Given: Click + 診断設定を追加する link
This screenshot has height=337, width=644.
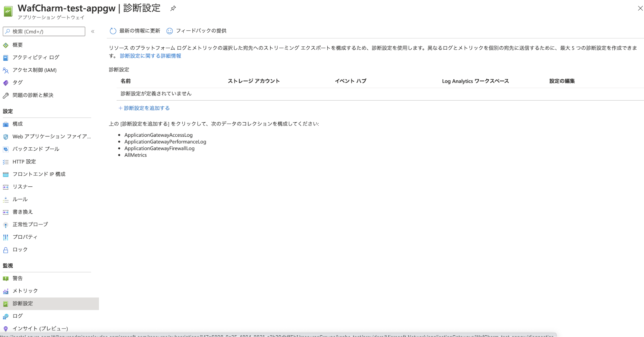Looking at the screenshot, I should [144, 108].
